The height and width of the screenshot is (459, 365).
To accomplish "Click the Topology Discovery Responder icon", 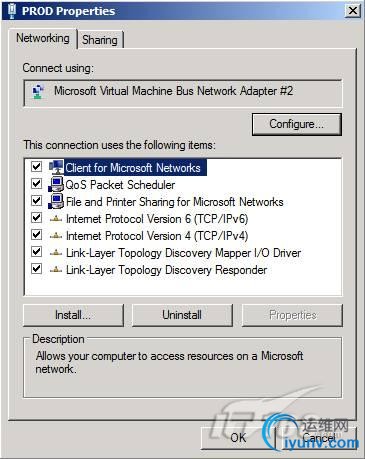I will click(56, 270).
